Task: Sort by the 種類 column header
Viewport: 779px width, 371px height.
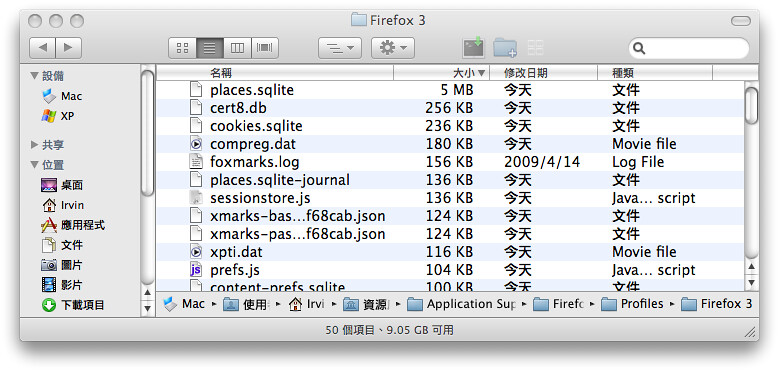Action: pos(655,73)
